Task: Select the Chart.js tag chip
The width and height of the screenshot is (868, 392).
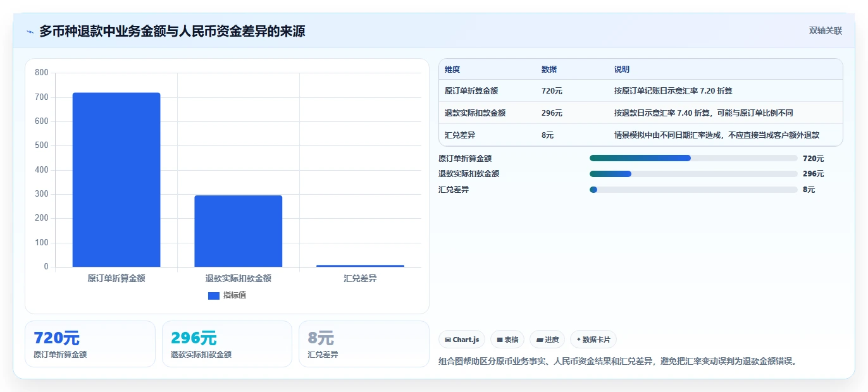Action: point(462,340)
